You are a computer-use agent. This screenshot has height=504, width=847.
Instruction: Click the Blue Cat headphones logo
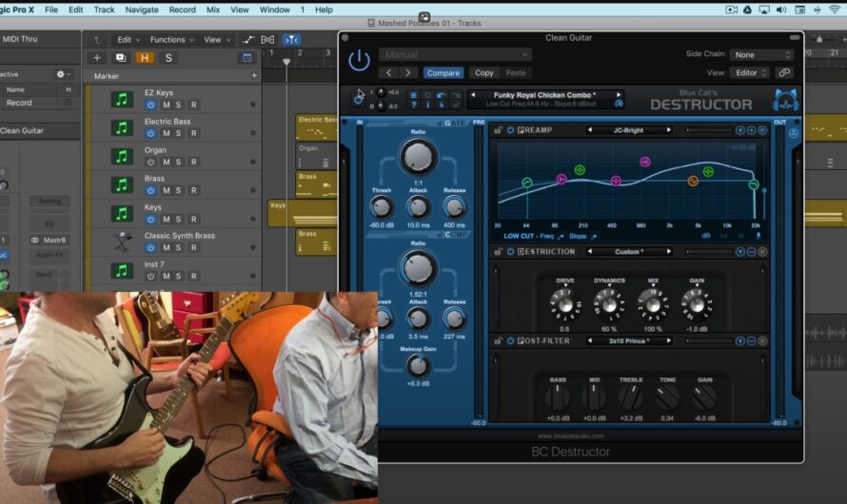(x=786, y=101)
